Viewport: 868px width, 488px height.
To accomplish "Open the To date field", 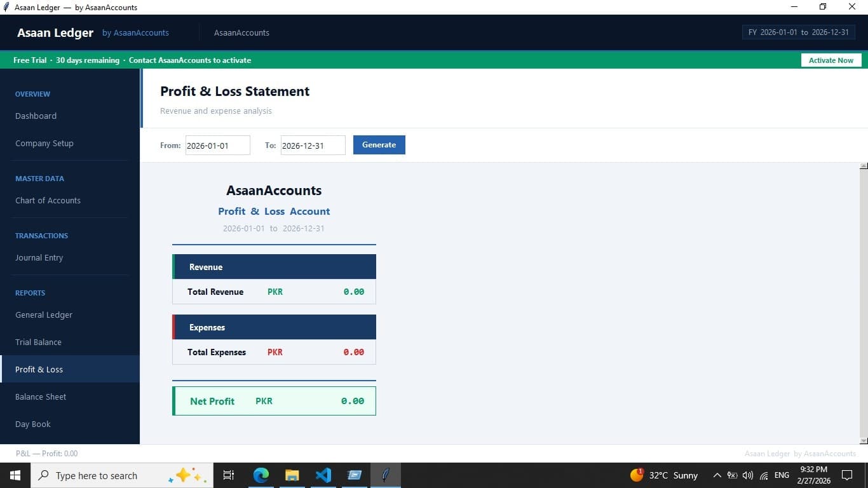I will coord(313,145).
